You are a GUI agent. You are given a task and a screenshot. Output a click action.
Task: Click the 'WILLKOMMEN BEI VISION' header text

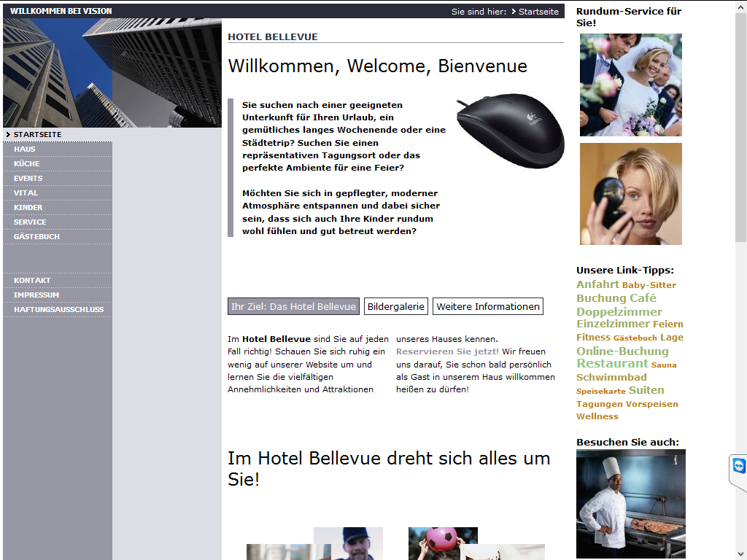click(61, 11)
